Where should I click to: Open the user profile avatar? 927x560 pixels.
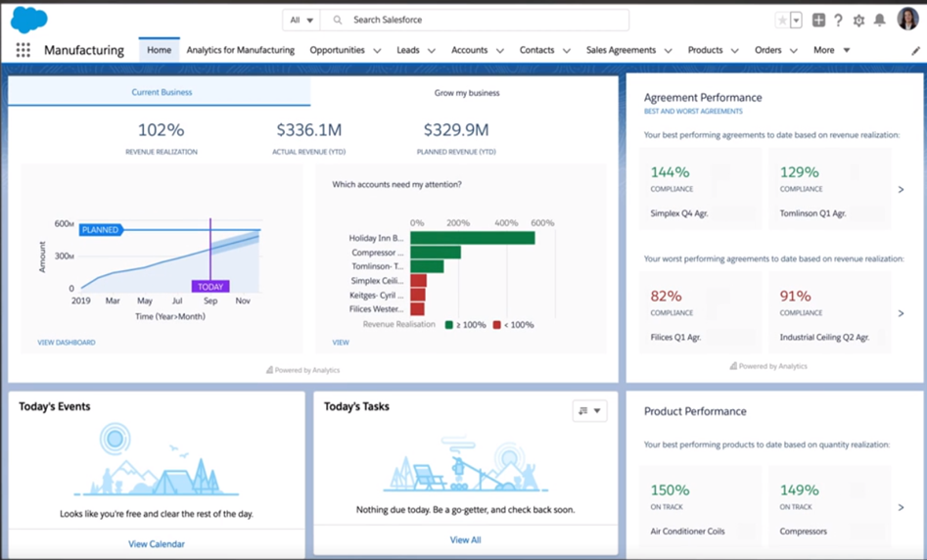[x=907, y=19]
